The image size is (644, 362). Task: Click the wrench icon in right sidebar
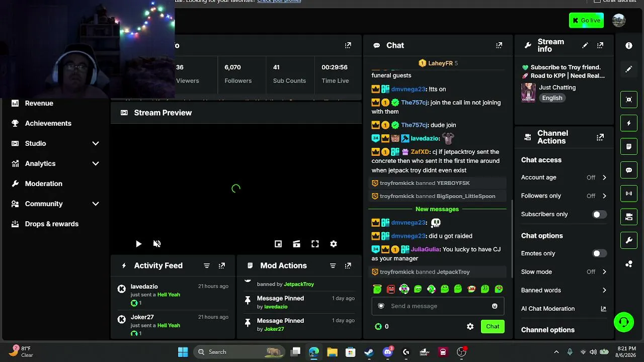(x=629, y=240)
